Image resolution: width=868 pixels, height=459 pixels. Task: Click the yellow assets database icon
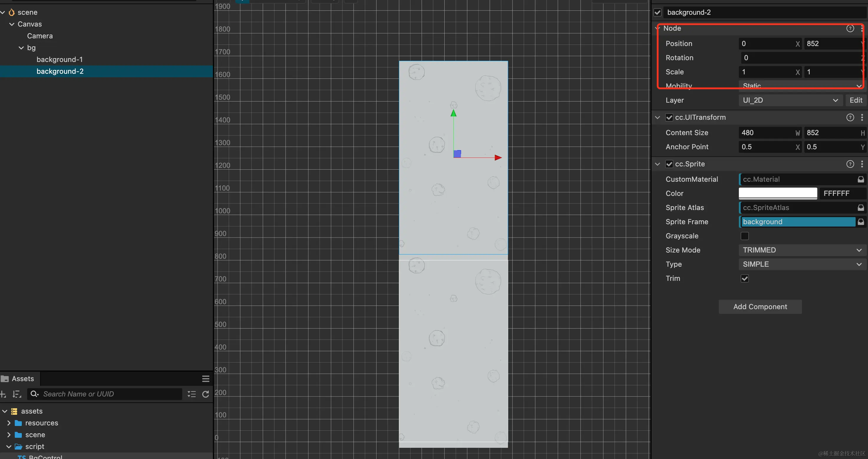pyautogui.click(x=14, y=411)
